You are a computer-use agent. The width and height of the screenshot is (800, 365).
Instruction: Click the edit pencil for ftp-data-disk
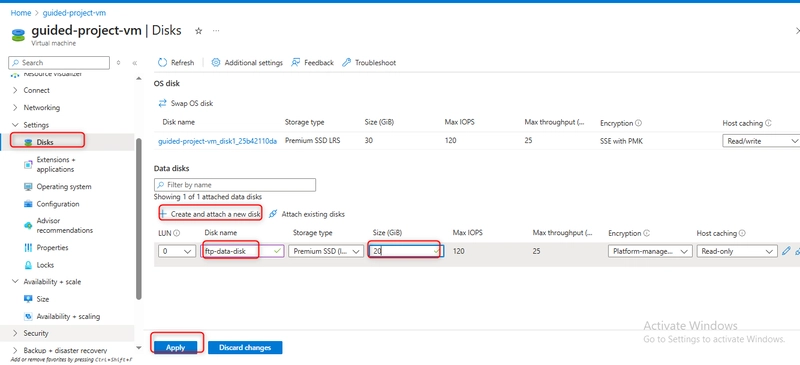pos(786,251)
